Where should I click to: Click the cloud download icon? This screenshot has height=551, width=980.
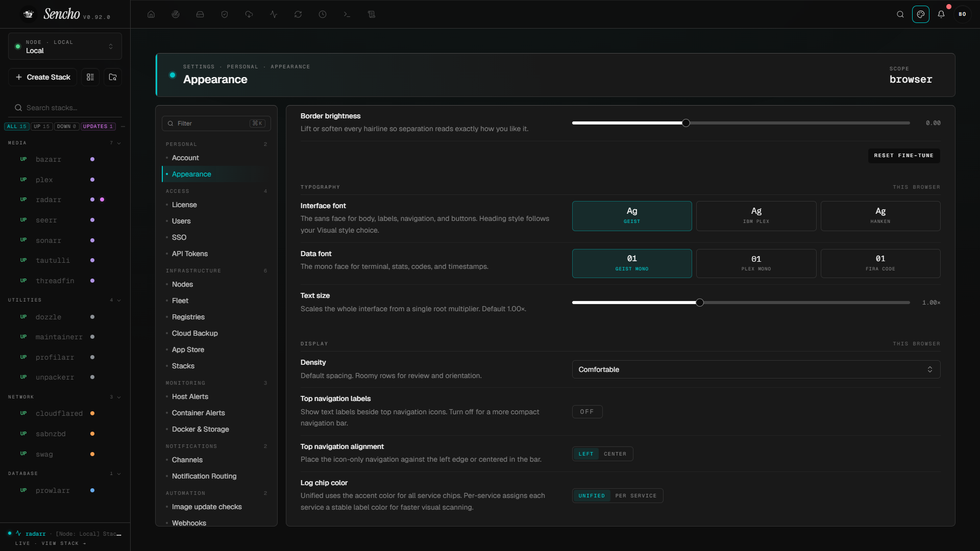click(x=249, y=14)
